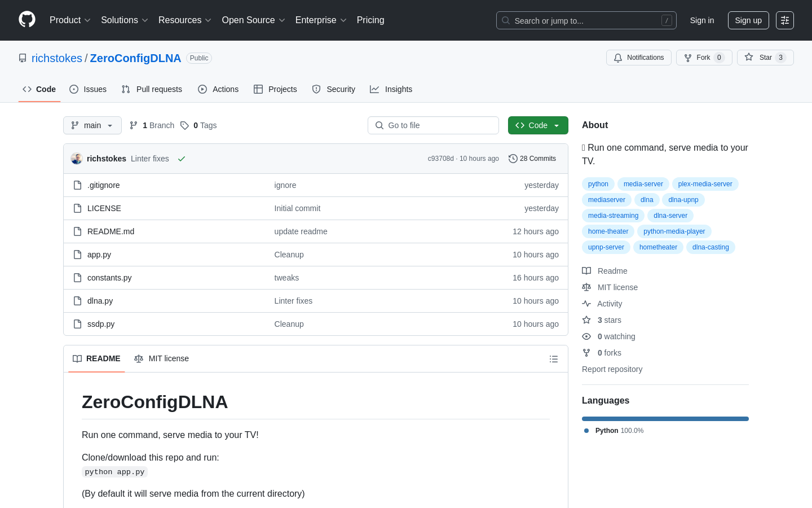
Task: Click richstokes avatar in commit row
Action: tap(77, 159)
